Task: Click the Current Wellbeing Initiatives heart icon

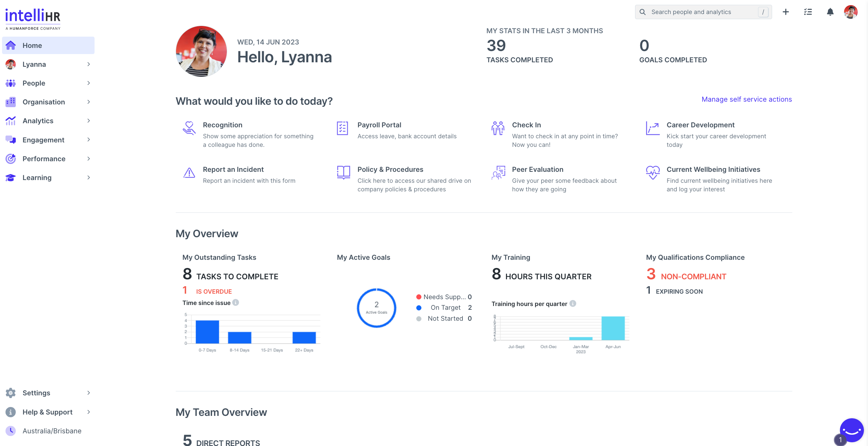Action: point(653,172)
